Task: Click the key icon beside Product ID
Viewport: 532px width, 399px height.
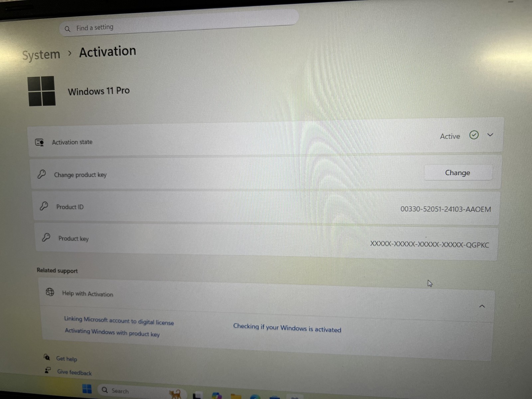Action: click(x=44, y=206)
